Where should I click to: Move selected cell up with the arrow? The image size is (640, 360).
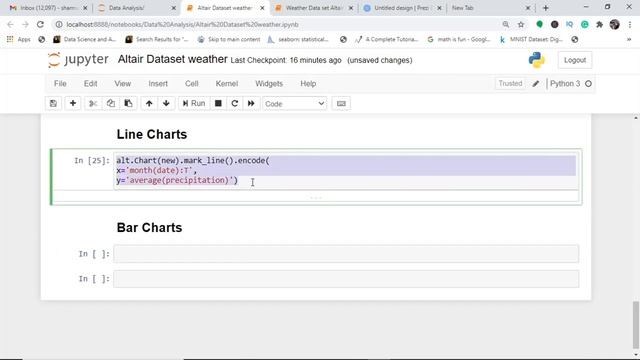pos(149,104)
